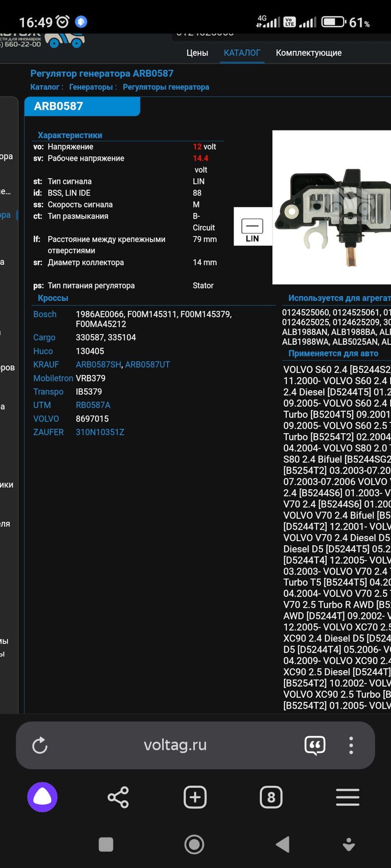
Task: Select the Volvo number 8697015
Action: click(92, 419)
